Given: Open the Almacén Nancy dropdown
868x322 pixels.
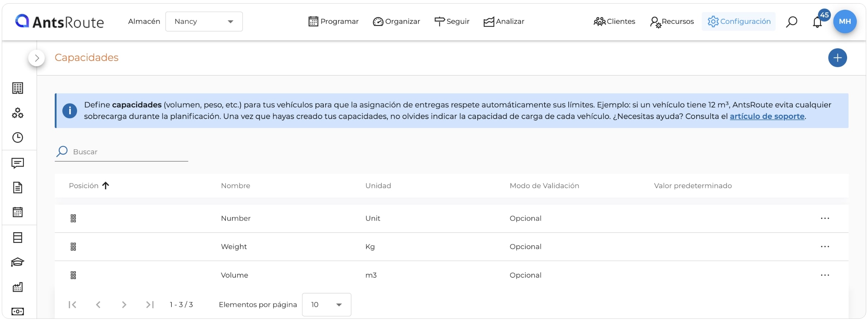Looking at the screenshot, I should (x=204, y=22).
